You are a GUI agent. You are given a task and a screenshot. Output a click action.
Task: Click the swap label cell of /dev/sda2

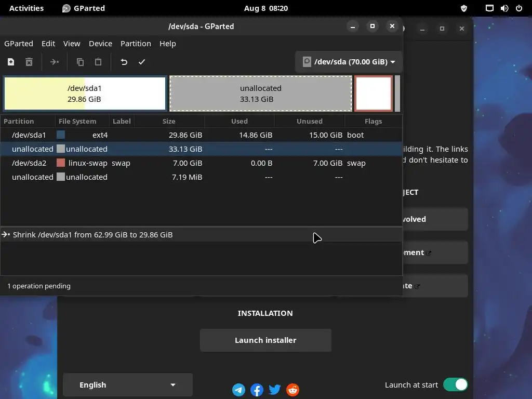coord(121,163)
